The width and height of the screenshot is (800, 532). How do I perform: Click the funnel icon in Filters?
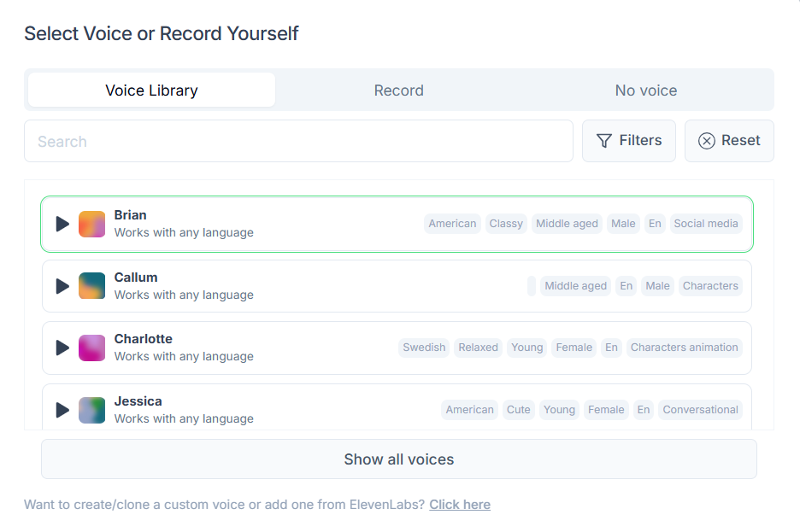coord(604,141)
